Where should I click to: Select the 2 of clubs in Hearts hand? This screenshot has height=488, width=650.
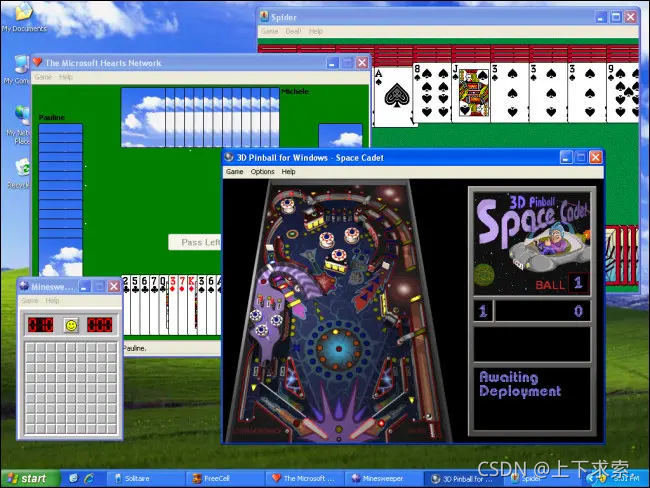(x=126, y=305)
